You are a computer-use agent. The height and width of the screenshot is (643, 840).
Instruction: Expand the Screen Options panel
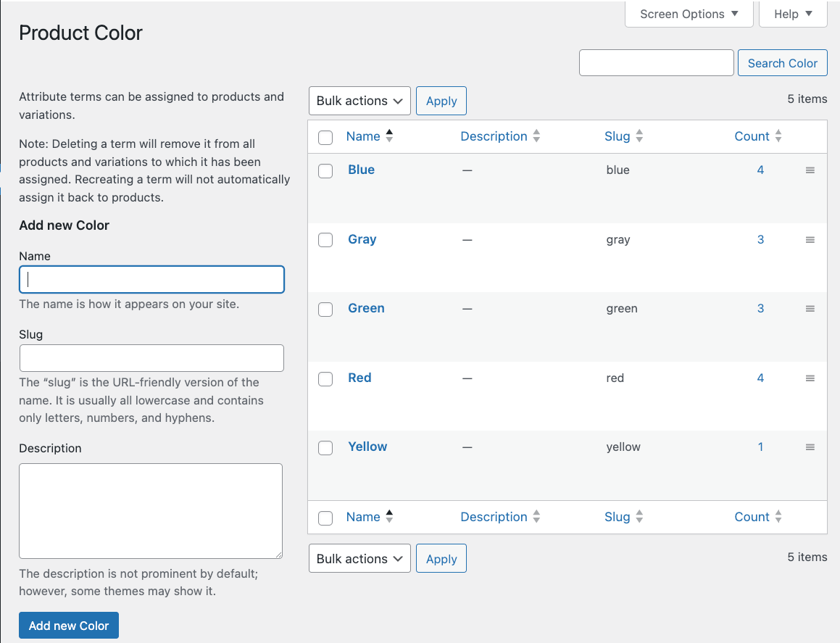689,14
